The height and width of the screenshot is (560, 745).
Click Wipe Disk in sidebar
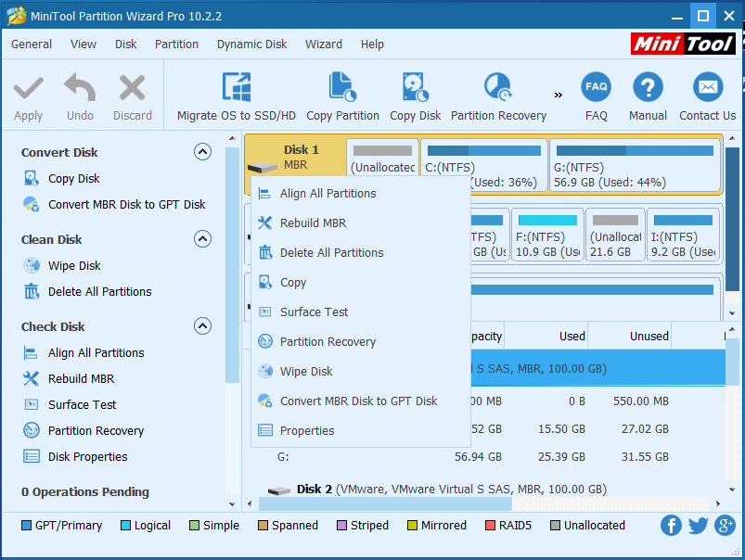point(62,265)
